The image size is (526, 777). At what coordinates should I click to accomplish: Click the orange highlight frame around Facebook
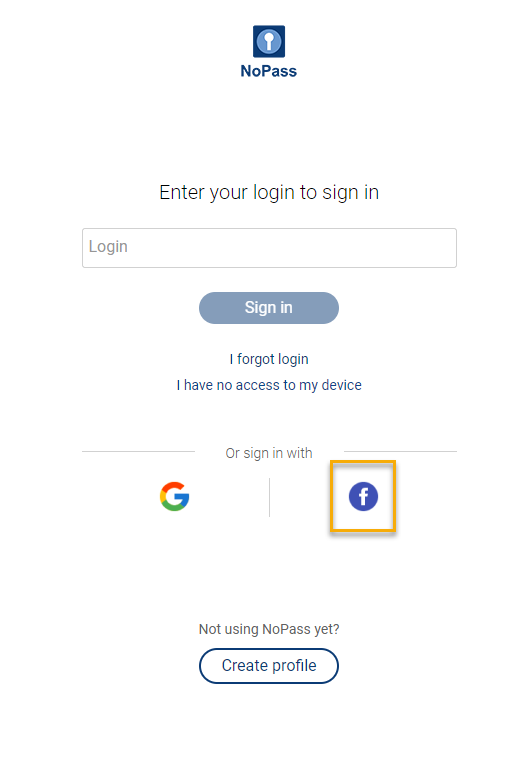(363, 497)
